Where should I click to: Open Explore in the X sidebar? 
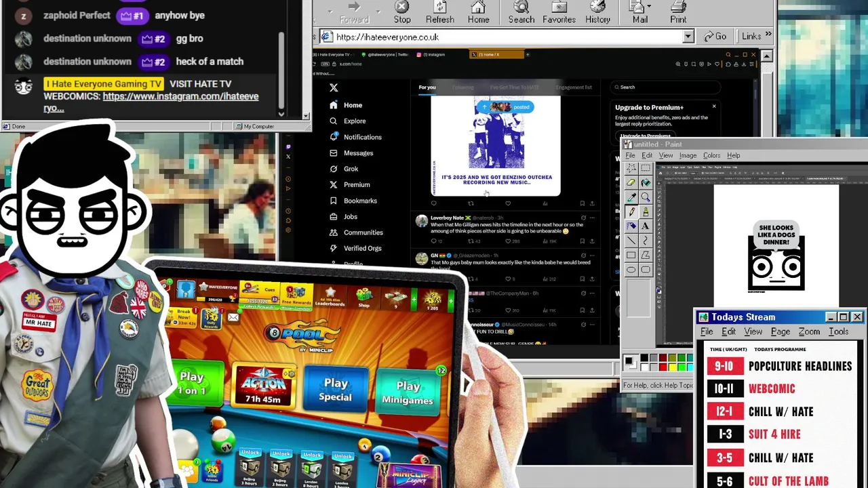[x=348, y=121]
